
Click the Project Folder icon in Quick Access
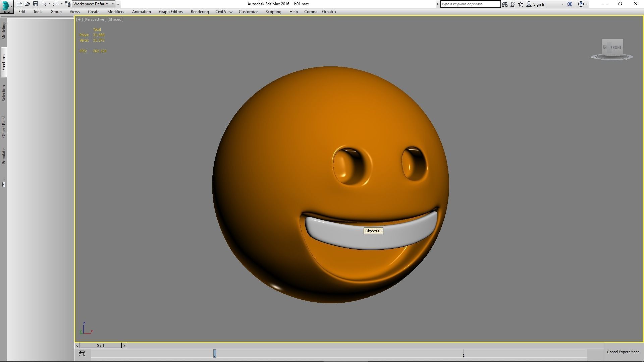[68, 4]
